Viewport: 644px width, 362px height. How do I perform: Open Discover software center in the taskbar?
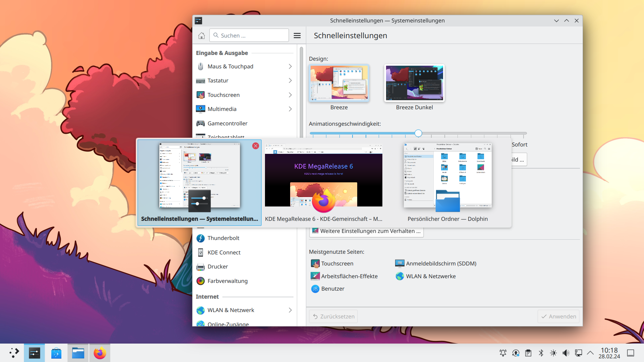(56, 353)
